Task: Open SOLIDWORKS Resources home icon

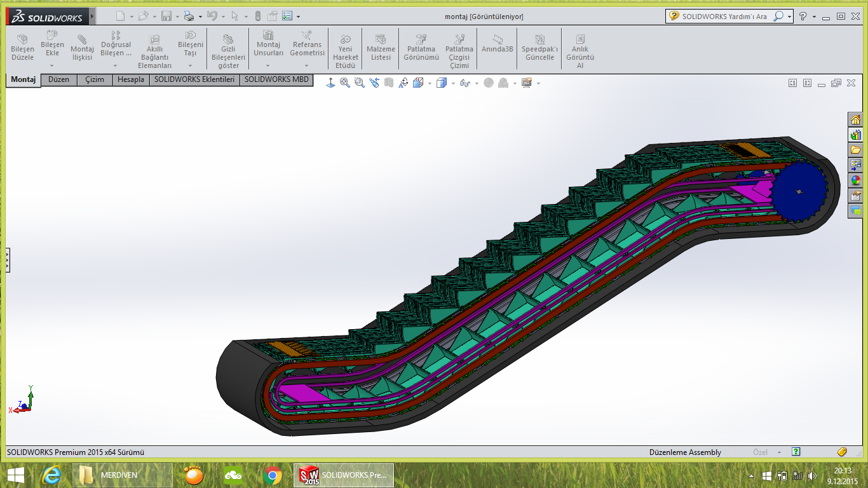Action: point(855,119)
